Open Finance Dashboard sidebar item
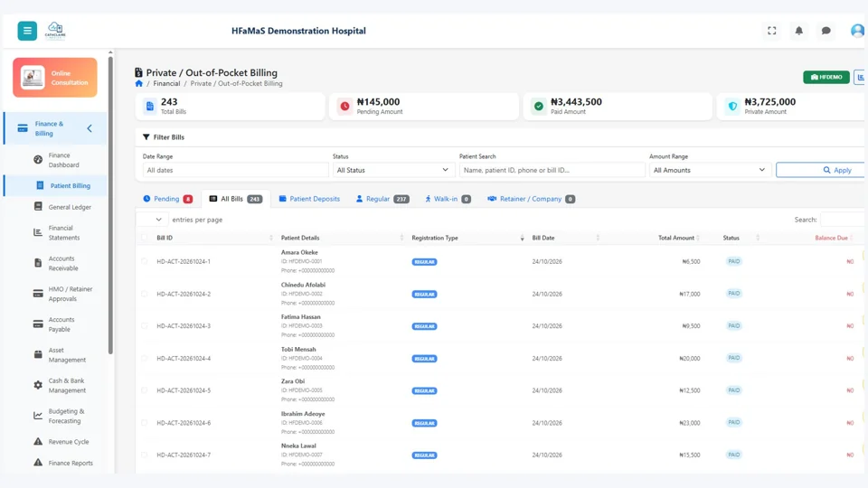This screenshot has height=488, width=868. [x=63, y=160]
